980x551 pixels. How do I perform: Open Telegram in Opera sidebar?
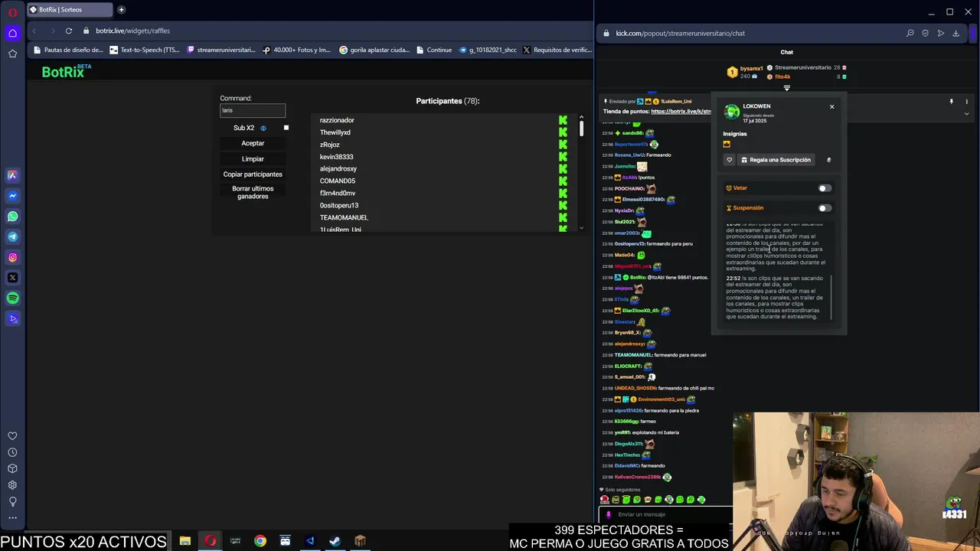(x=12, y=237)
